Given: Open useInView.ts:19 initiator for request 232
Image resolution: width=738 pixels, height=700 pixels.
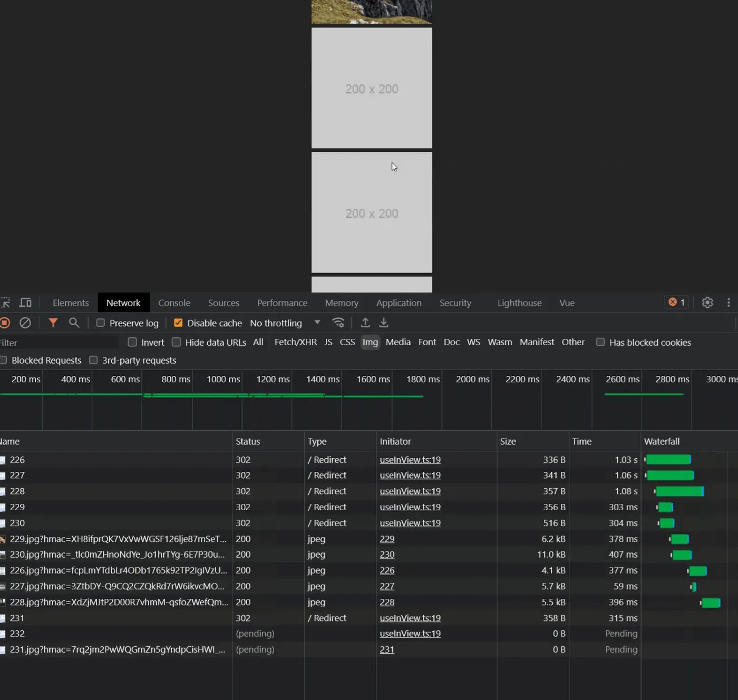Looking at the screenshot, I should (x=410, y=634).
